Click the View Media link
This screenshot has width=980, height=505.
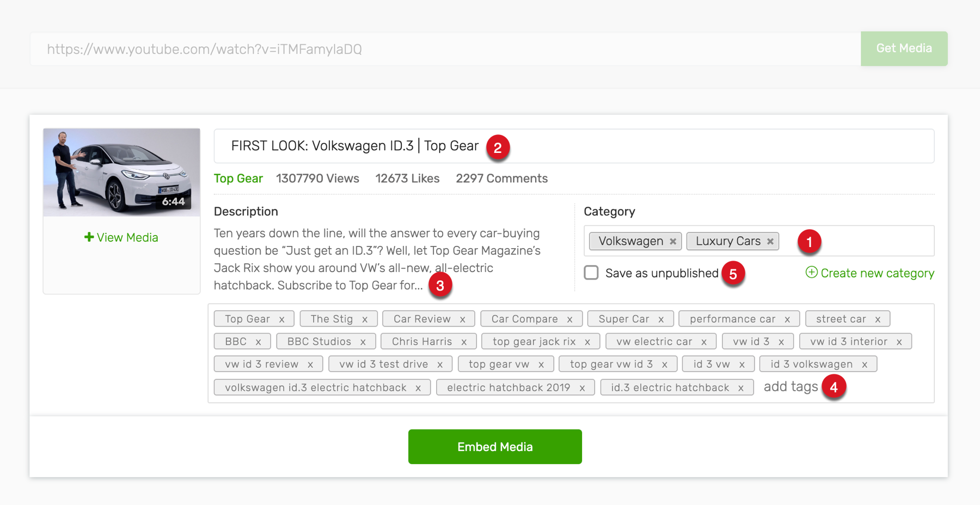tap(121, 238)
